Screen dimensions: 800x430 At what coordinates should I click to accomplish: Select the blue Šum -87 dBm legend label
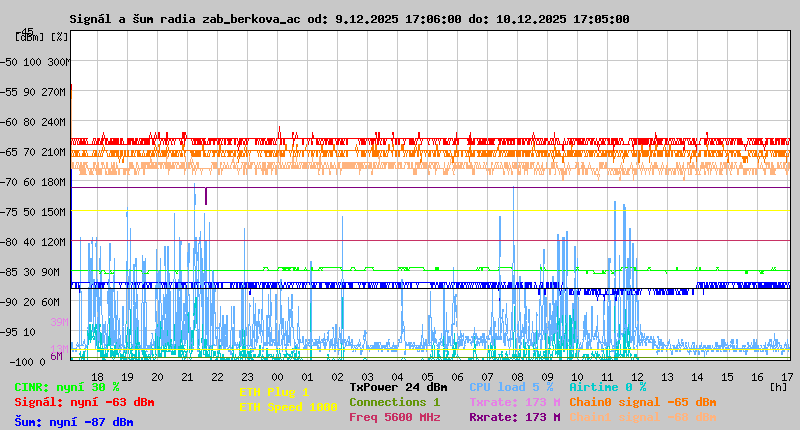click(73, 422)
